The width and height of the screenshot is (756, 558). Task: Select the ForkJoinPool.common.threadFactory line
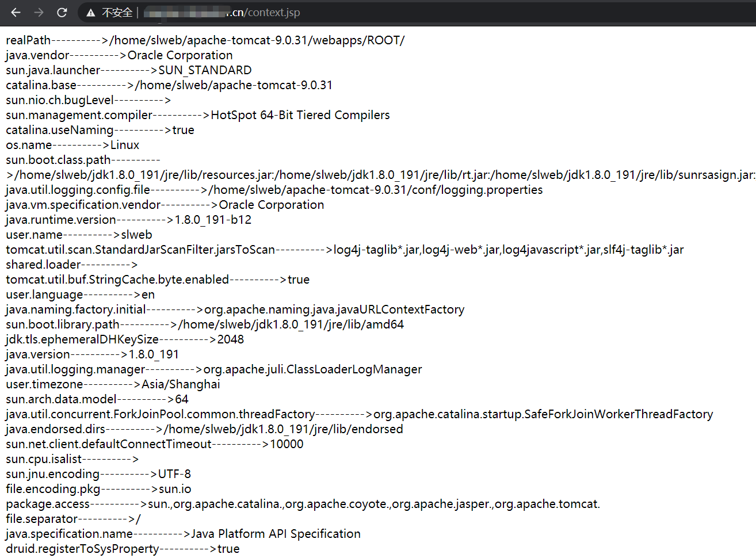tap(360, 414)
